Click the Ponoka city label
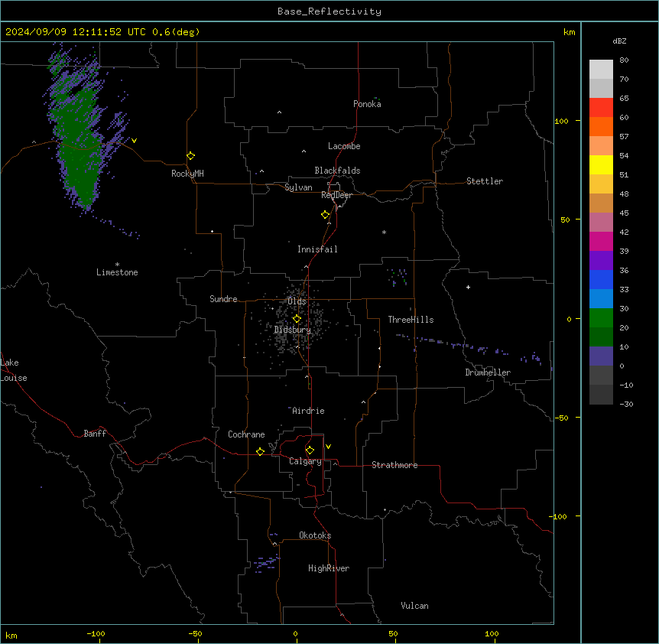 367,104
